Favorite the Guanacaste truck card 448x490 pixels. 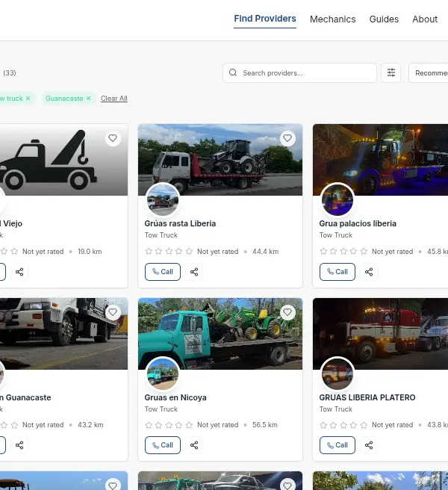(x=113, y=312)
